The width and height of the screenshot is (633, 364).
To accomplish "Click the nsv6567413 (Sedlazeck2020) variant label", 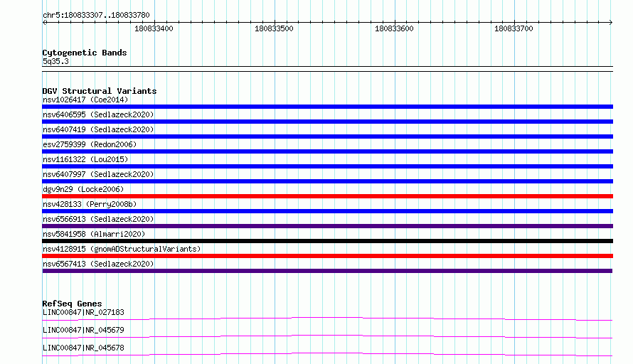I will [x=98, y=264].
